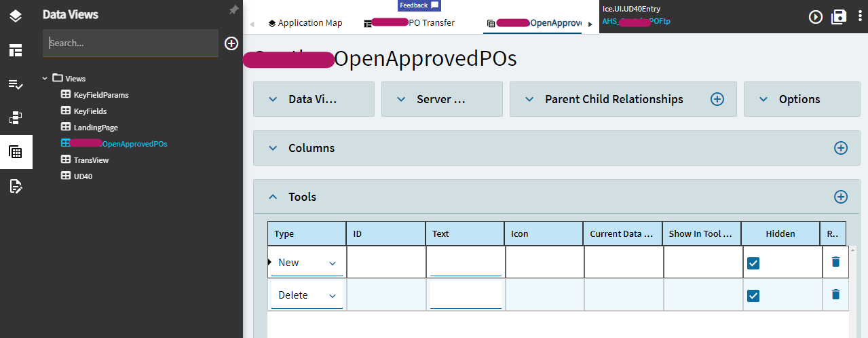Open the Type dropdown showing New
Image resolution: width=868 pixels, height=338 pixels.
[307, 263]
